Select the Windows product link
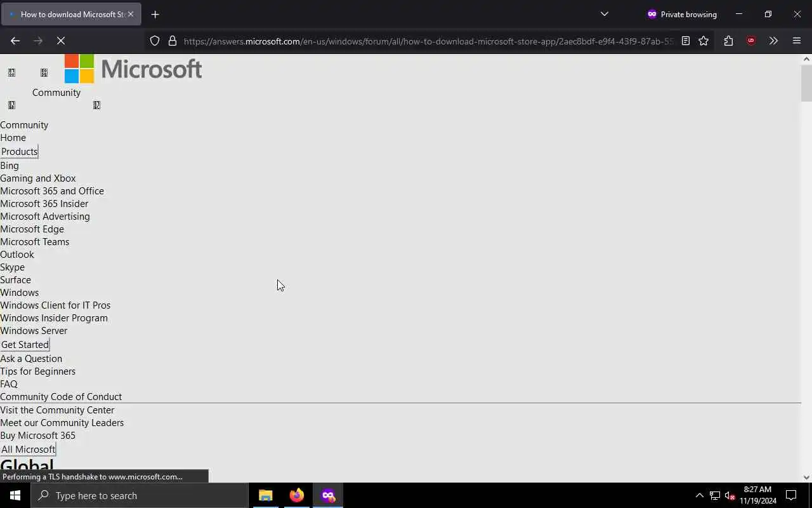The image size is (812, 508). (20, 293)
